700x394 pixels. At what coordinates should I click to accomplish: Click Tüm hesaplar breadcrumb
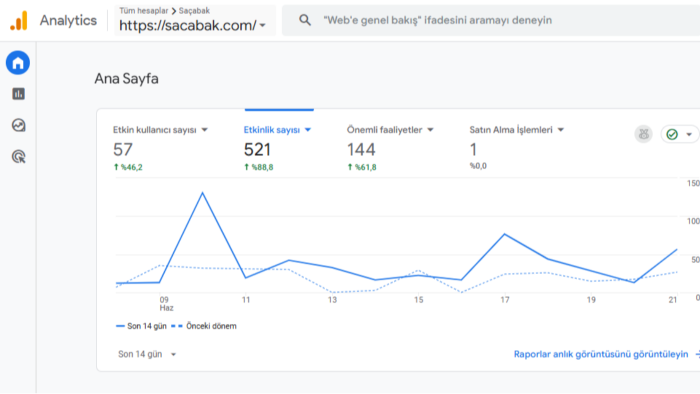[x=144, y=11]
